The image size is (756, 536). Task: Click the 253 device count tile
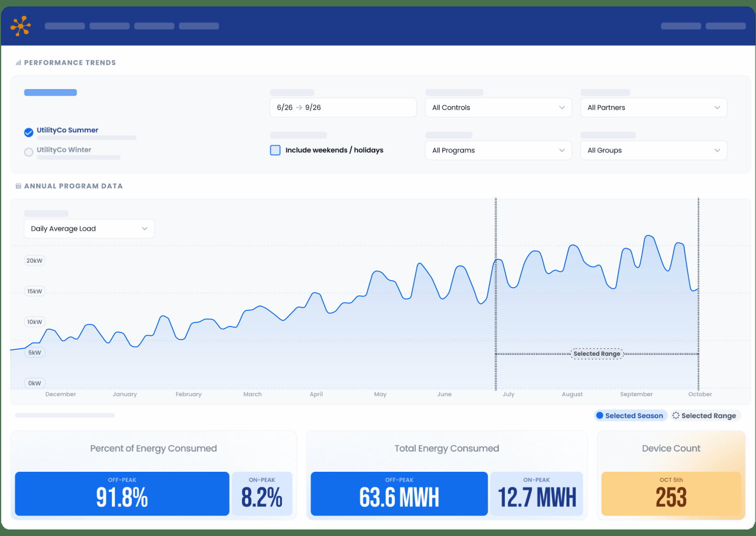click(671, 493)
